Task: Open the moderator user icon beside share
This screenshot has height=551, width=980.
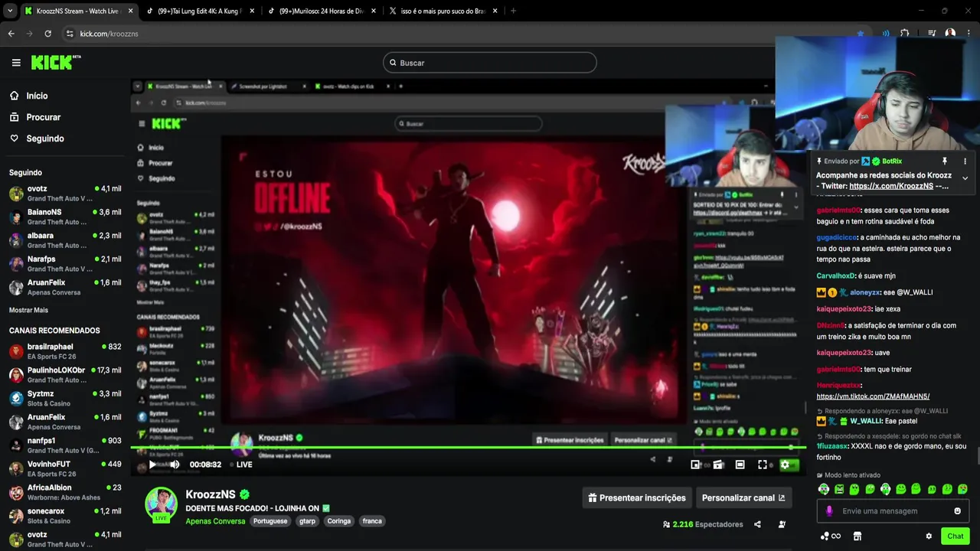Action: (x=782, y=524)
